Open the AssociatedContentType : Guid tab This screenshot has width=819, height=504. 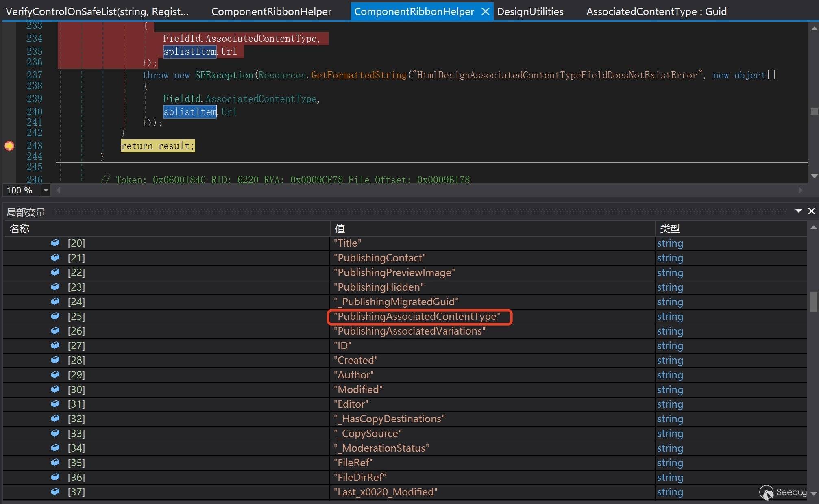656,11
